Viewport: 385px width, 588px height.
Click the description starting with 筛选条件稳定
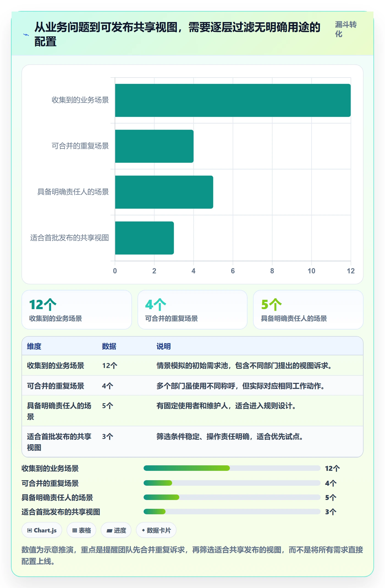(x=230, y=436)
